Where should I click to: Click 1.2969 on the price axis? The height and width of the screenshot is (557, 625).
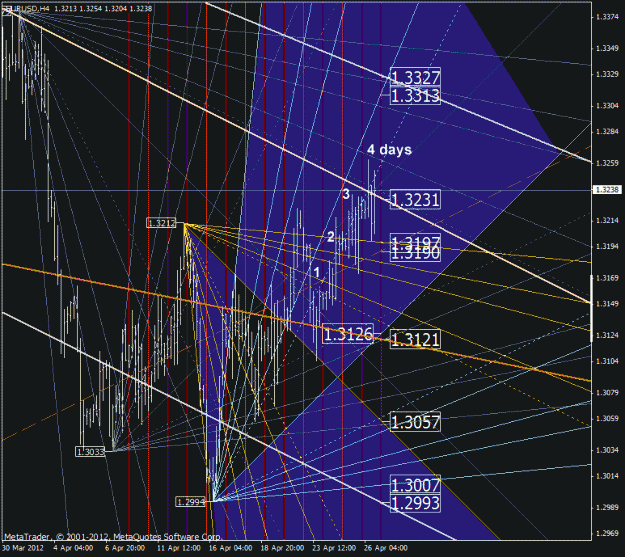(607, 533)
